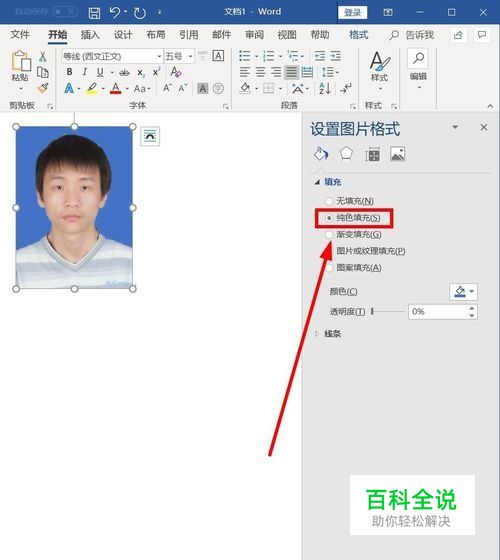Click the Cut scissors icon
The image size is (500, 560).
43,56
